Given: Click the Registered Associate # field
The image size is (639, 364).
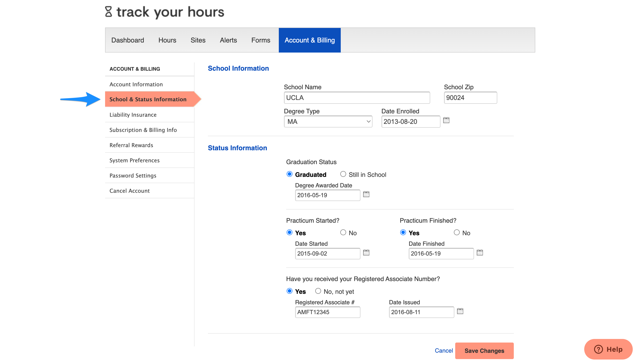Looking at the screenshot, I should 328,312.
